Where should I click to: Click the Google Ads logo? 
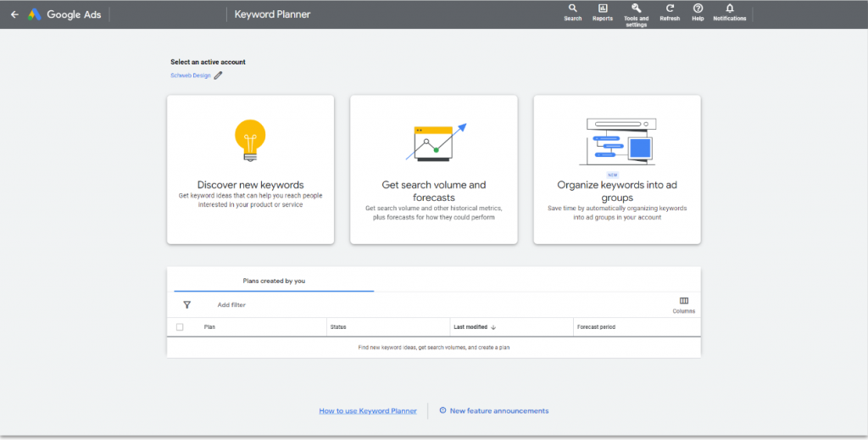point(35,14)
